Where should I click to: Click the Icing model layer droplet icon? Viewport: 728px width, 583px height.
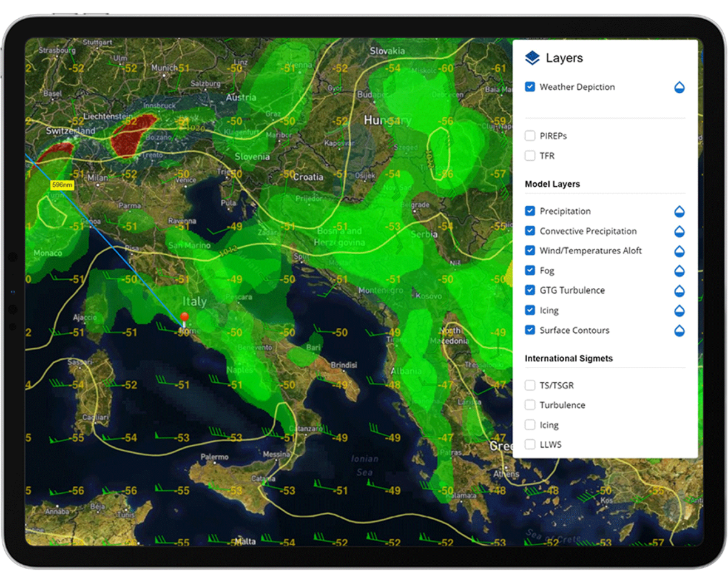[679, 310]
